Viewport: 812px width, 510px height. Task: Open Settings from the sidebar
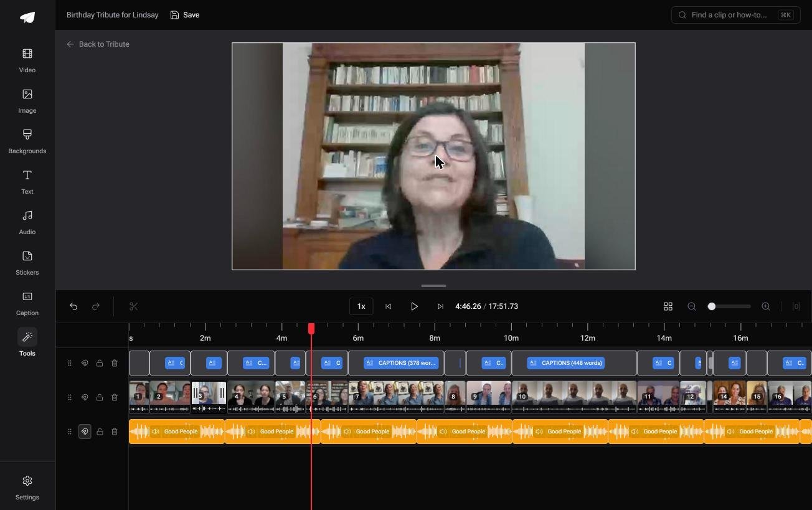27,488
